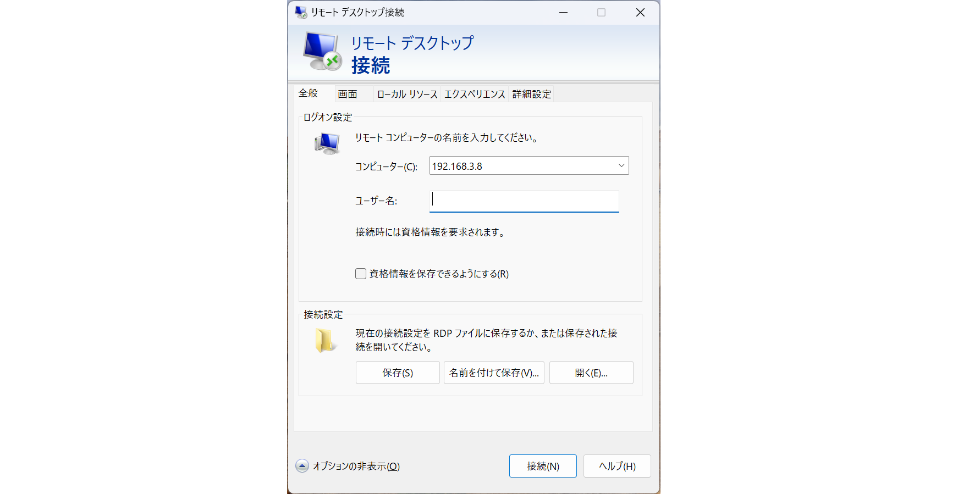
Task: Click the large Remote Desktop banner icon
Action: [322, 52]
